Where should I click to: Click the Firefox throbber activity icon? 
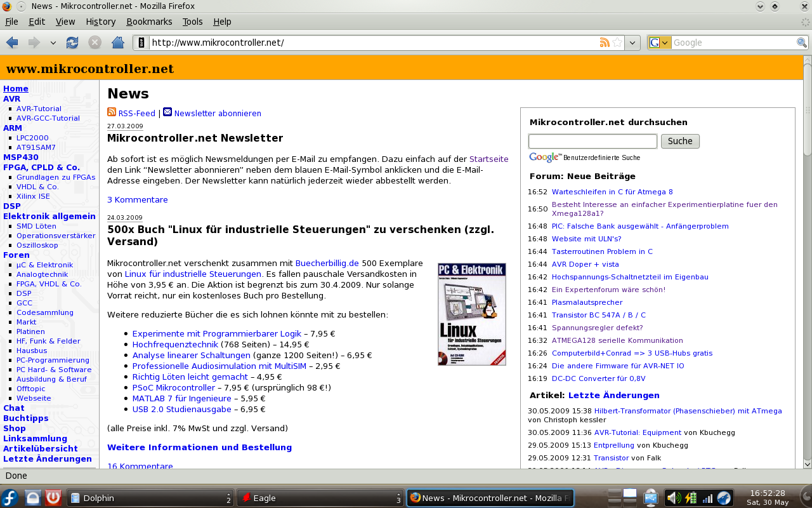806,22
